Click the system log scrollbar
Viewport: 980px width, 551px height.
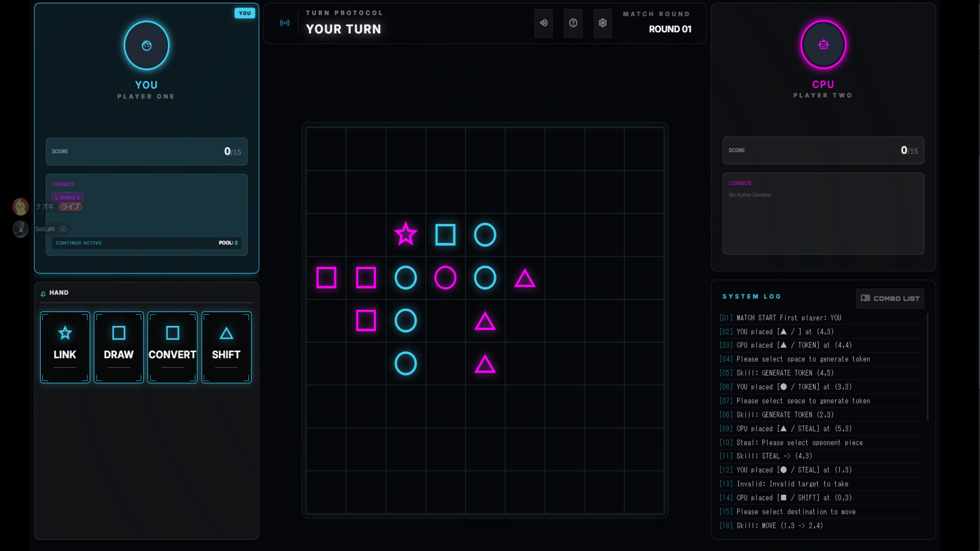coord(927,367)
